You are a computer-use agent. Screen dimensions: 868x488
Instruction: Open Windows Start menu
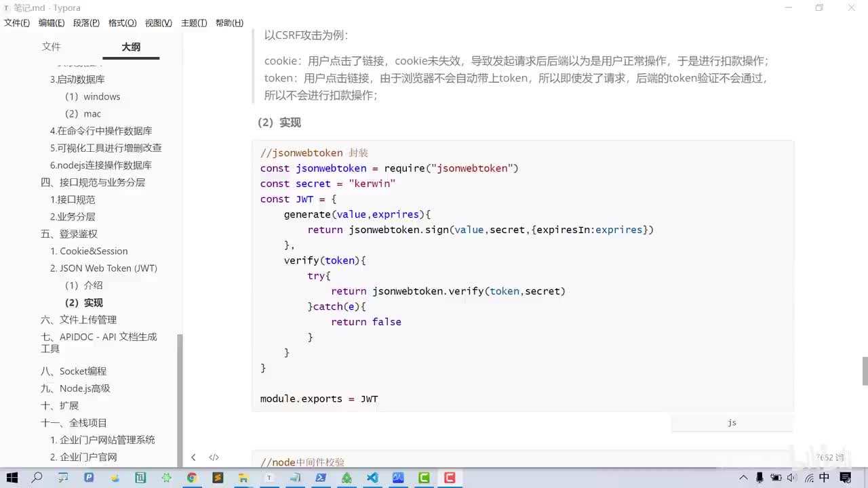(12, 478)
